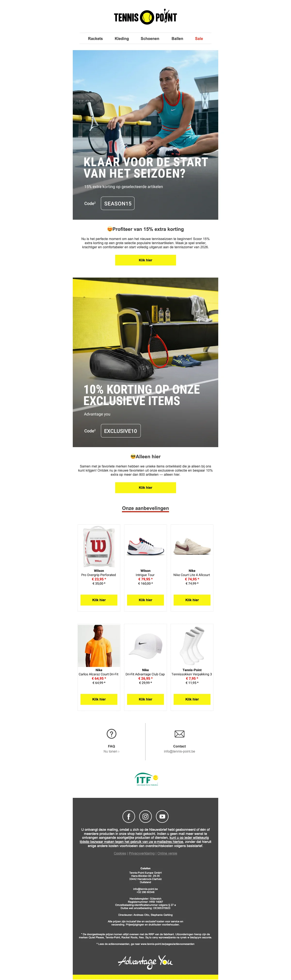The height and width of the screenshot is (980, 291).
Task: Open the Facebook icon in footer
Action: click(128, 817)
